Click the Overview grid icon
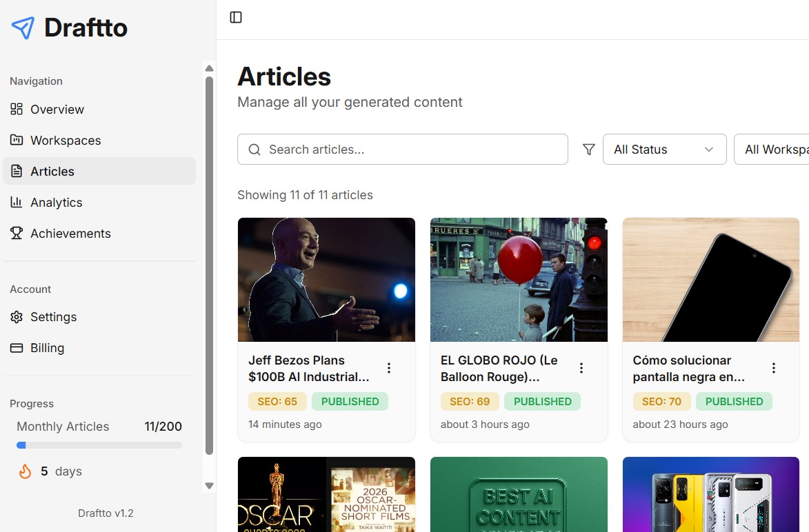Screen dimensions: 809x532 point(17,109)
